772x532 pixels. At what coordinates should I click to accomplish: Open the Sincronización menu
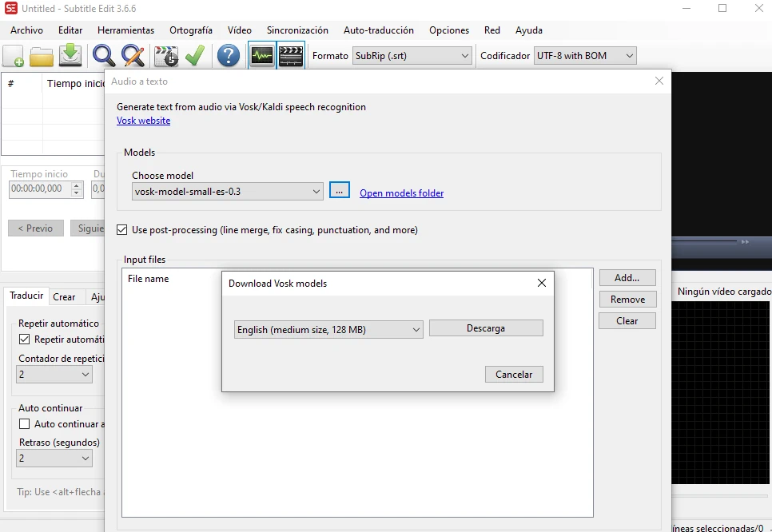pos(297,30)
